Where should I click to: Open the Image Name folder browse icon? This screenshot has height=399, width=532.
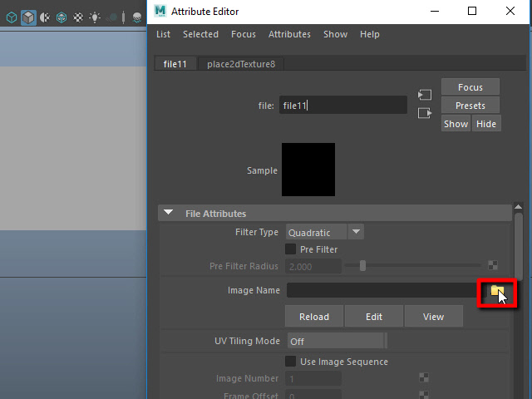click(497, 291)
